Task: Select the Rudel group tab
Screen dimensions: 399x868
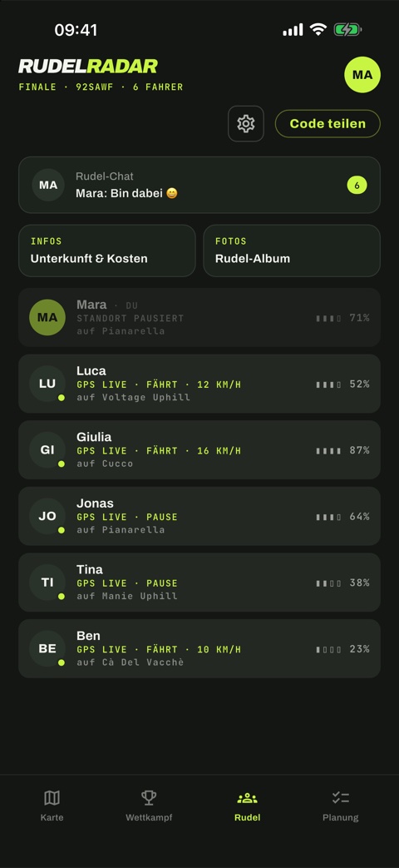Action: tap(247, 806)
